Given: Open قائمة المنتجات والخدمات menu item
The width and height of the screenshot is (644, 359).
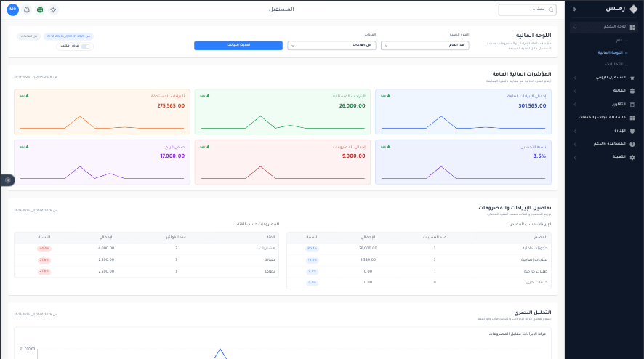Looking at the screenshot, I should coord(602,118).
